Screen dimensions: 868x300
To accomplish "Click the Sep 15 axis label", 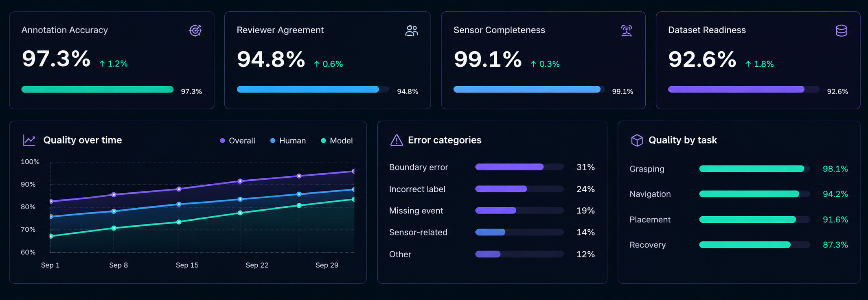I will (x=187, y=265).
